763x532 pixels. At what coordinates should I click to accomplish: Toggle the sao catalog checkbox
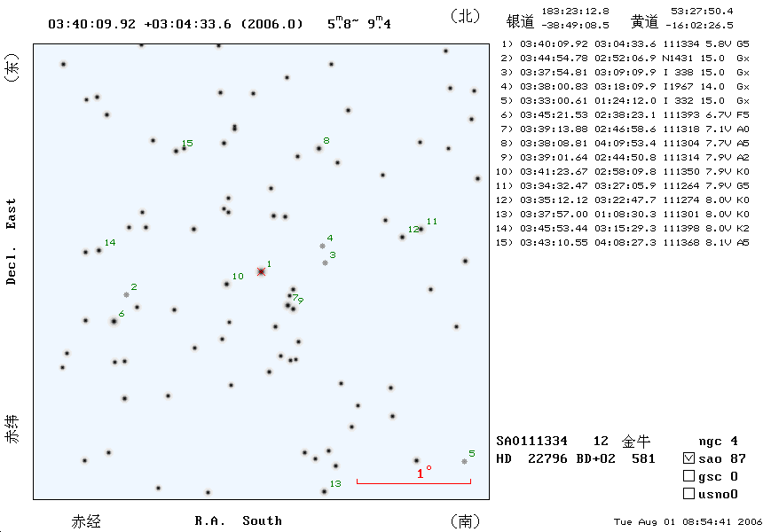coord(688,458)
